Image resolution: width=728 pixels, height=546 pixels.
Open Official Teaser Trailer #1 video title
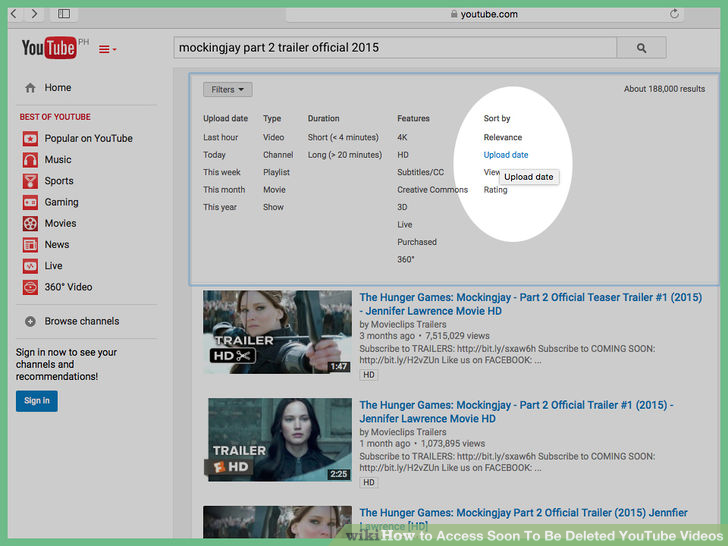pyautogui.click(x=531, y=304)
